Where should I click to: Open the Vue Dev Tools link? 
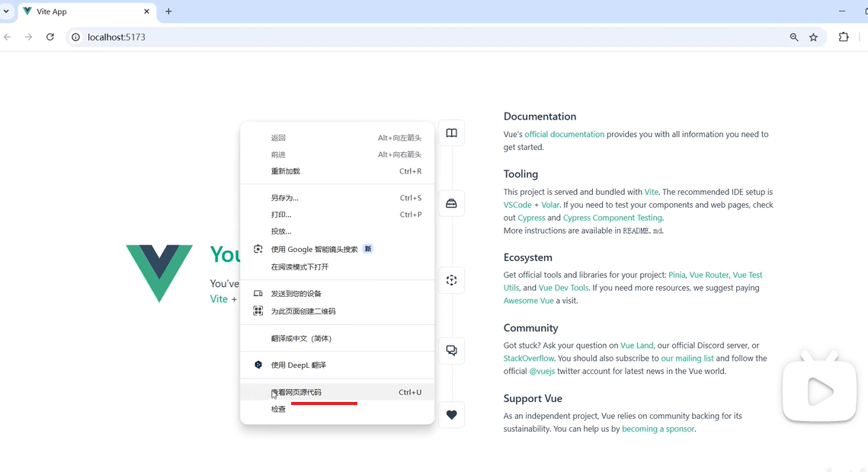[x=563, y=288]
